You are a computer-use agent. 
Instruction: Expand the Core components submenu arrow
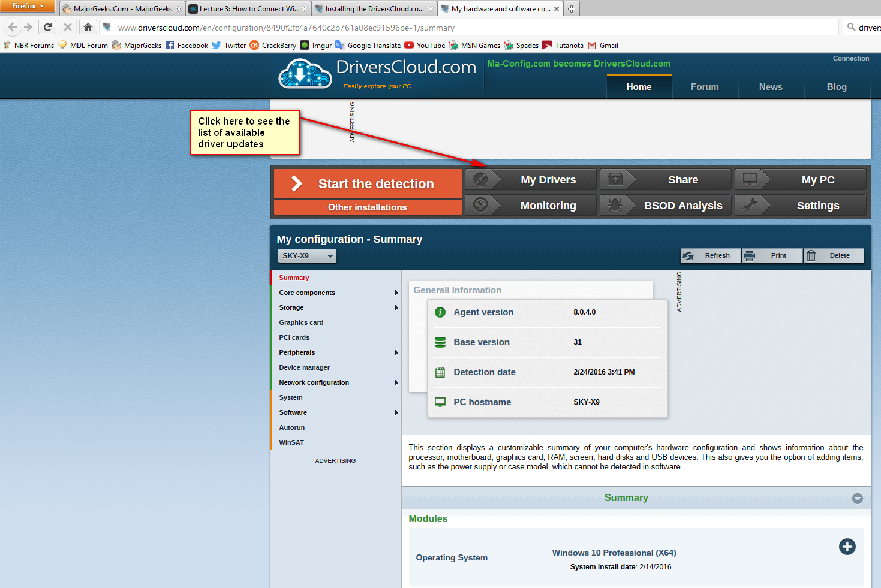pos(396,293)
